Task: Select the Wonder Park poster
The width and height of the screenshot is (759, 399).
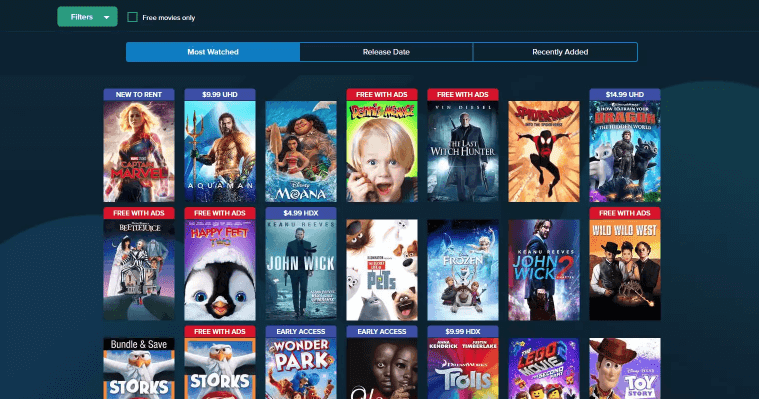Action: pyautogui.click(x=301, y=368)
